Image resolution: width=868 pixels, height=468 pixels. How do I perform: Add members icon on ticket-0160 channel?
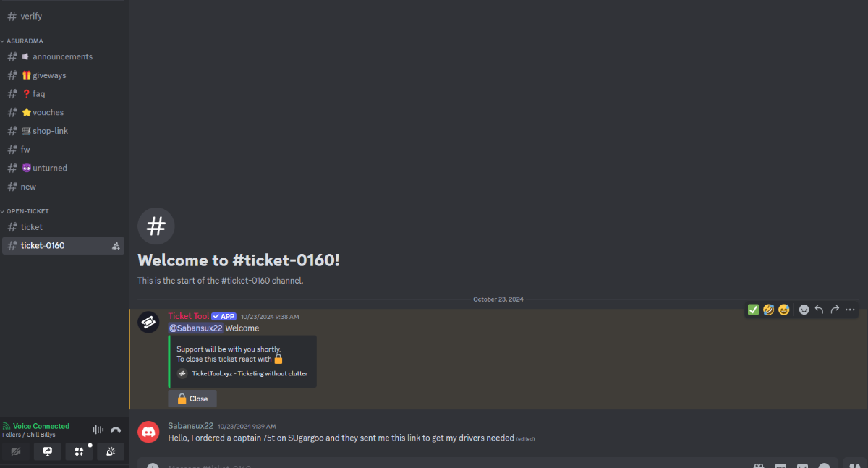(116, 246)
